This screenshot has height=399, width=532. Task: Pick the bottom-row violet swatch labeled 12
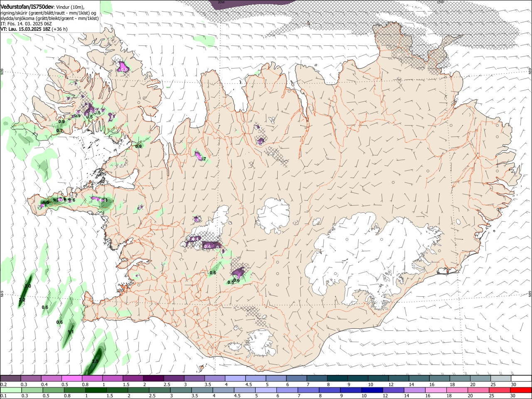click(394, 390)
